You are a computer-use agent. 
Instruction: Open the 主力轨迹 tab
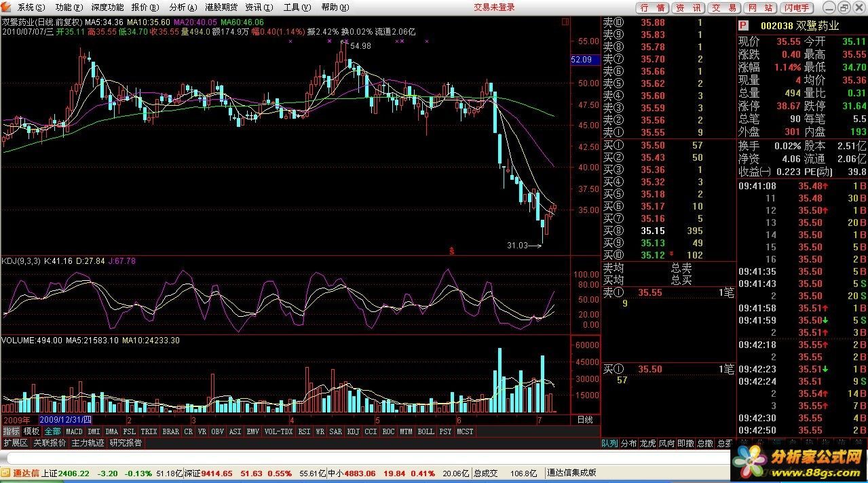click(88, 443)
